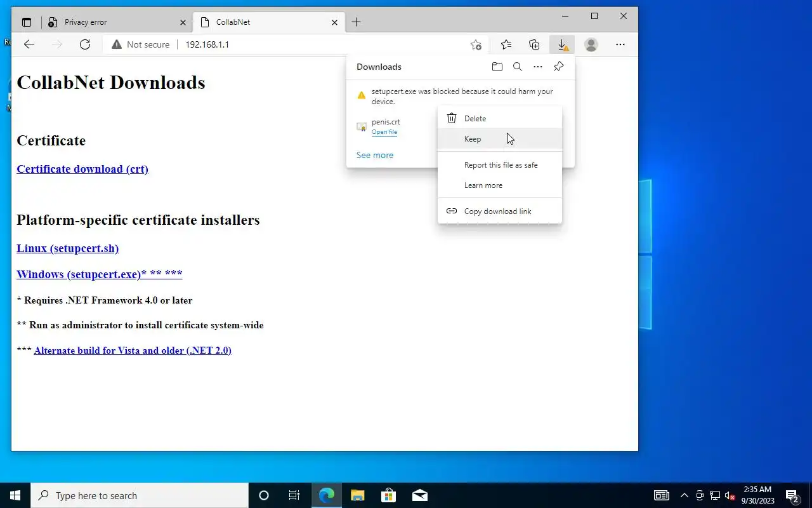Screen dimensions: 812x508
Task: Go back to the previous page
Action: pyautogui.click(x=29, y=44)
